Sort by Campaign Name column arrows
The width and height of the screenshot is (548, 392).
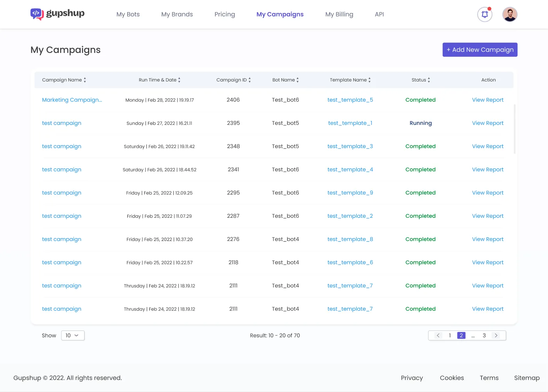pyautogui.click(x=85, y=80)
